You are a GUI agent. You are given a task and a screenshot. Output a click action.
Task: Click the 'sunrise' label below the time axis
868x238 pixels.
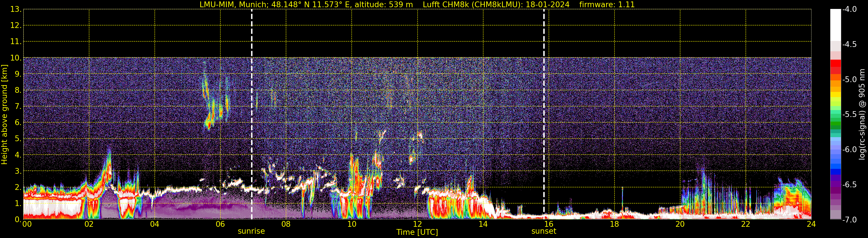tap(251, 231)
